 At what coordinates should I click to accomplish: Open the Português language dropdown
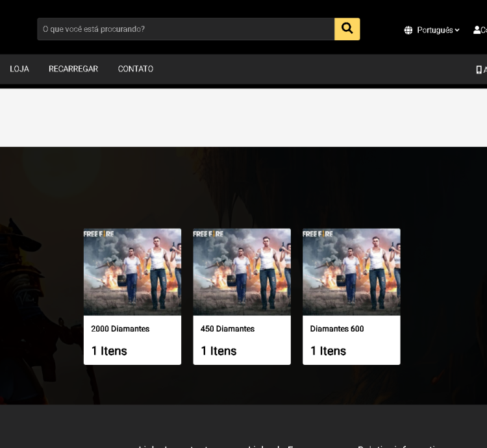(x=438, y=30)
